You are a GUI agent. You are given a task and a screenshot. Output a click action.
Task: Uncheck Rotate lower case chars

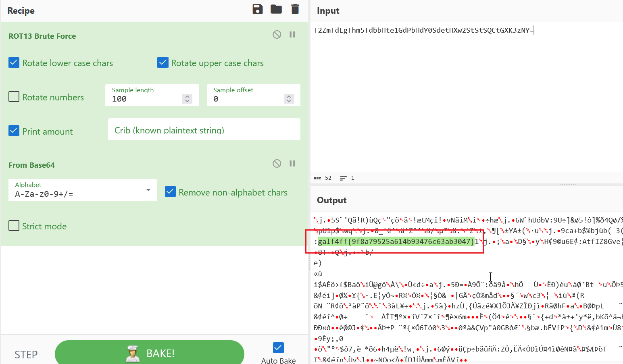[14, 63]
